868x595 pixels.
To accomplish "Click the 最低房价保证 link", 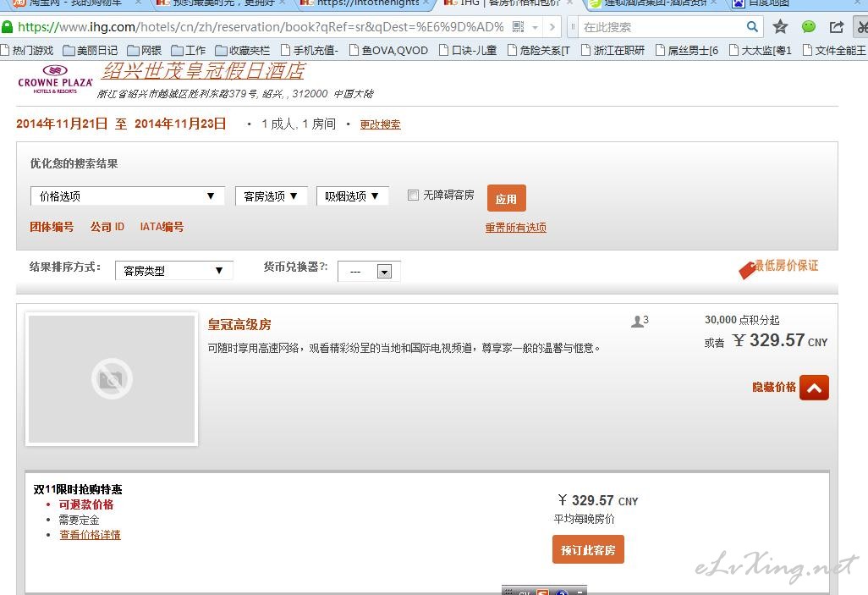I will (x=787, y=266).
